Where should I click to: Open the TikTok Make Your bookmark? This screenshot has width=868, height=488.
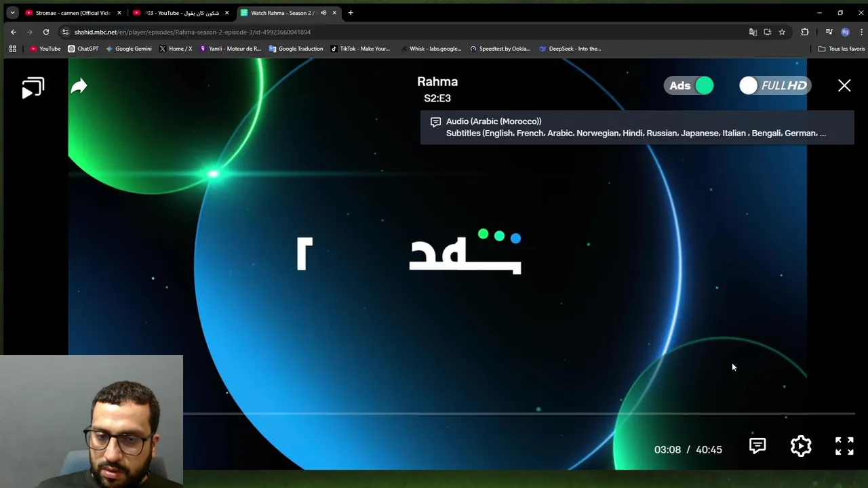tap(360, 49)
